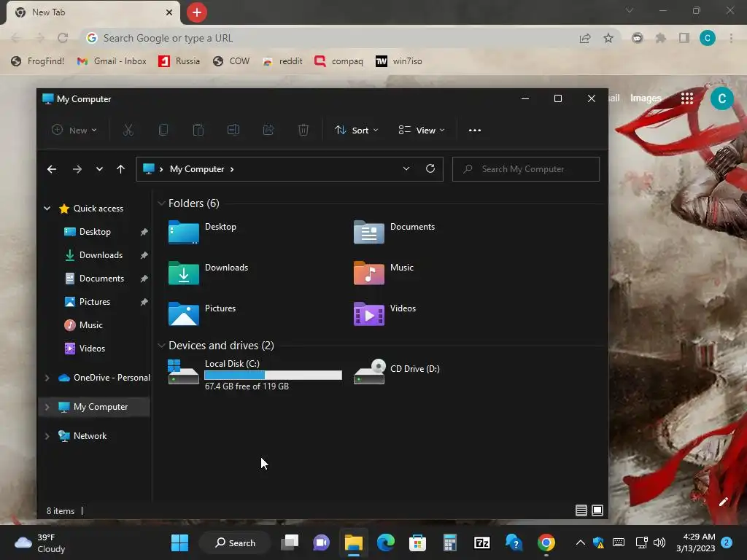Open the reddit bookmark
The width and height of the screenshot is (747, 560).
[282, 61]
